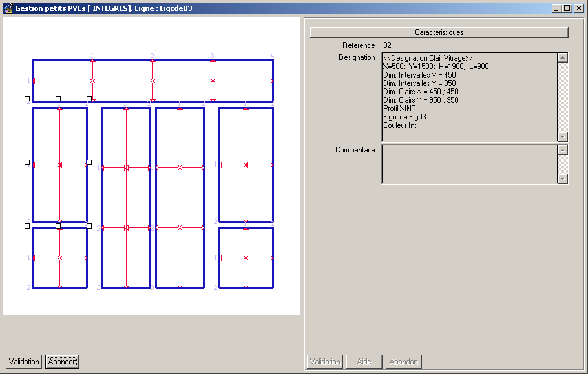Select the small square panel at bottom-left
The image size is (588, 374).
click(45, 271)
